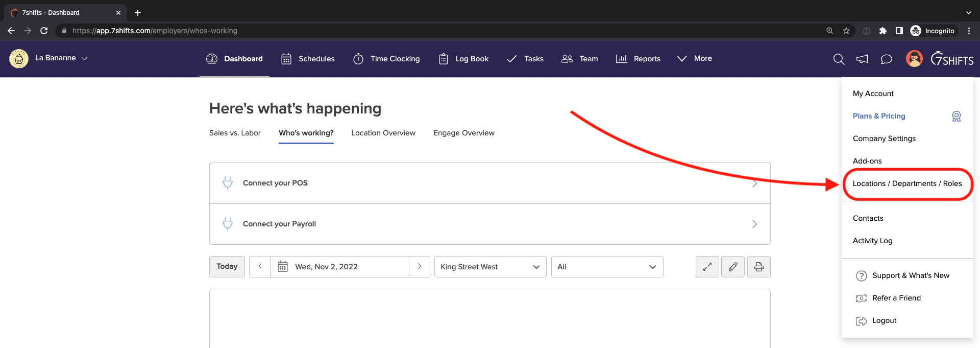Open Support & What's New
The image size is (980, 348).
(x=911, y=275)
